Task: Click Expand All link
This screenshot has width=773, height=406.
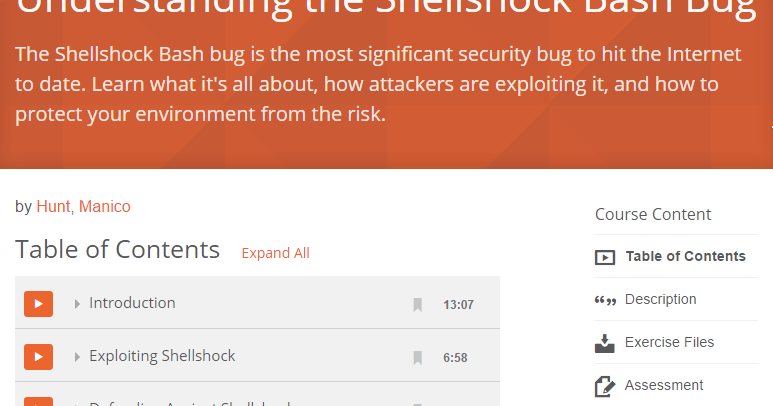Action: (275, 253)
